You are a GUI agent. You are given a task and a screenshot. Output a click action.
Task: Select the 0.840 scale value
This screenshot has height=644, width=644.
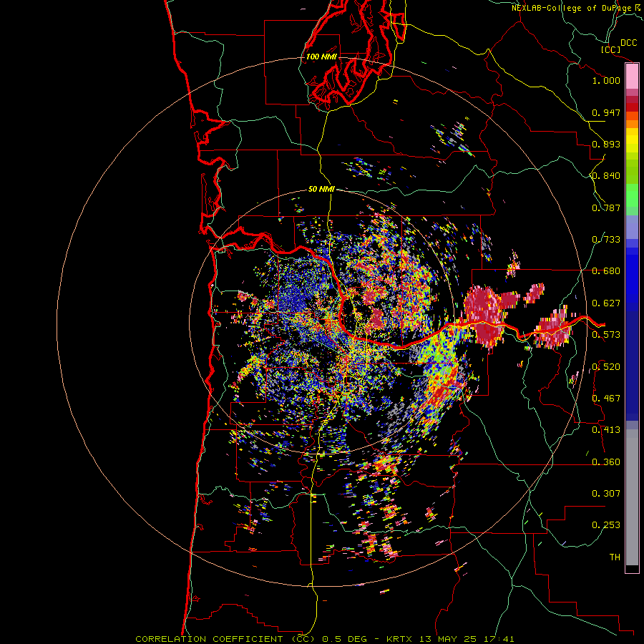tap(606, 176)
